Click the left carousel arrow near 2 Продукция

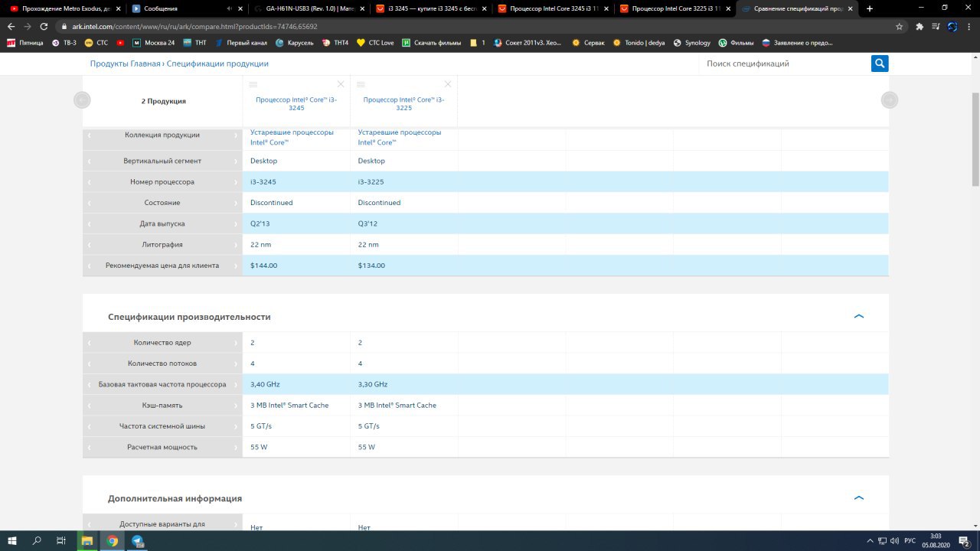pyautogui.click(x=82, y=99)
